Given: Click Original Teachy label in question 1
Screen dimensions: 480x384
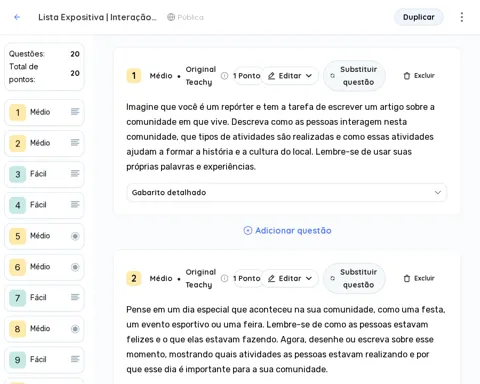Looking at the screenshot, I should pos(201,76).
